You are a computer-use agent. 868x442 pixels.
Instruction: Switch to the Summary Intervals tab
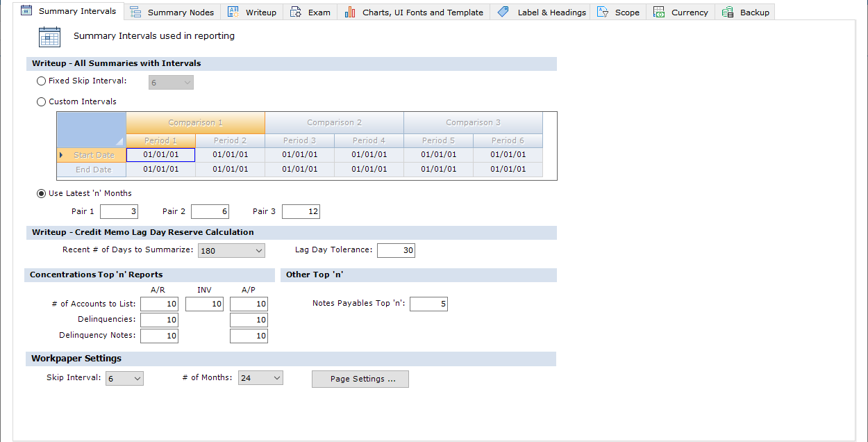(69, 12)
